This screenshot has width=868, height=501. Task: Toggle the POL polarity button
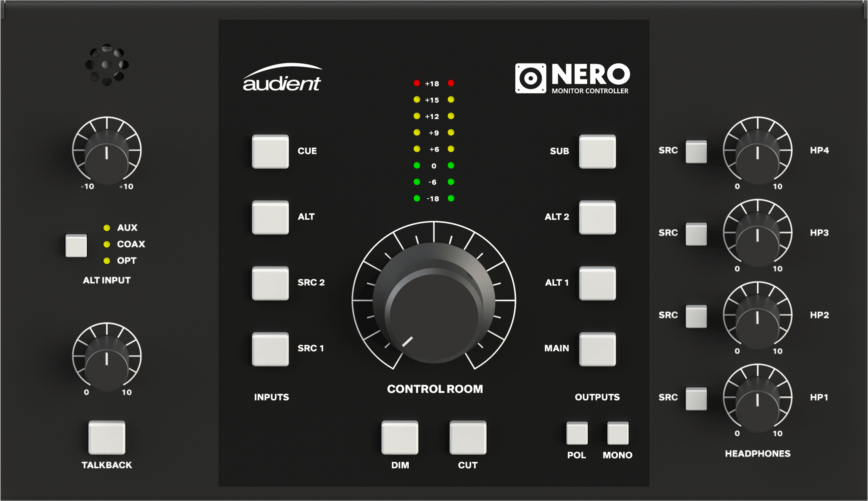[x=577, y=433]
